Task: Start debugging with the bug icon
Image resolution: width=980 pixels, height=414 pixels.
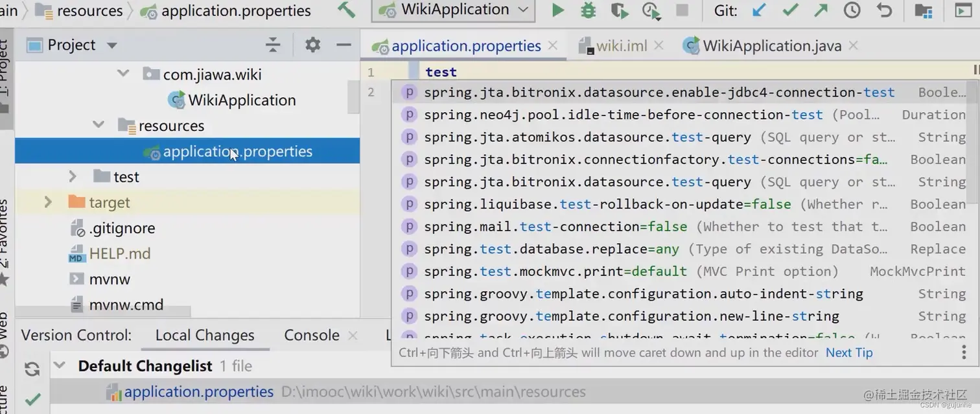Action: 589,10
